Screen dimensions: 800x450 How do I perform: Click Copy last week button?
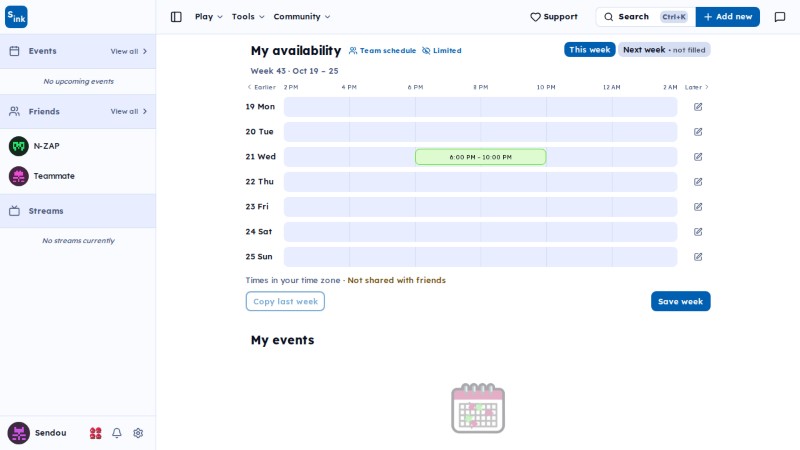[285, 301]
